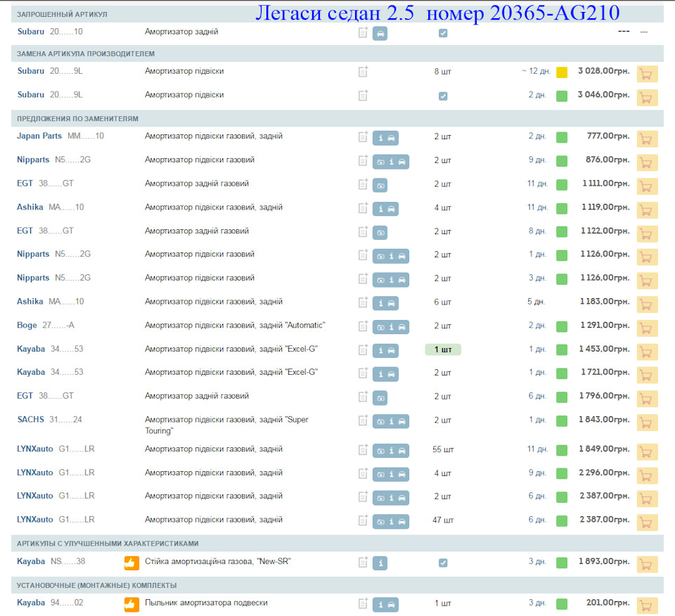Click '~ 12 дн.' delivery time in Subaru row

[536, 71]
